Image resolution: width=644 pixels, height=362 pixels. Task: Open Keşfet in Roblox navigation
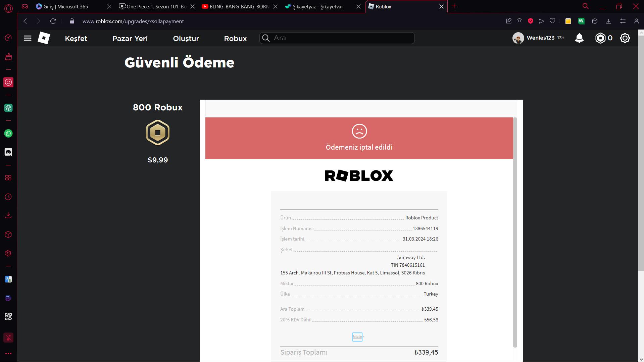(x=76, y=38)
